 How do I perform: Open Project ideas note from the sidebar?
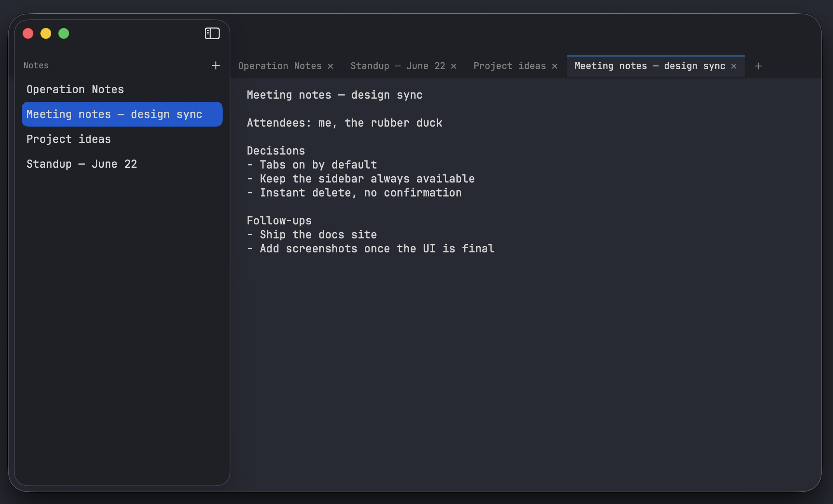122,139
